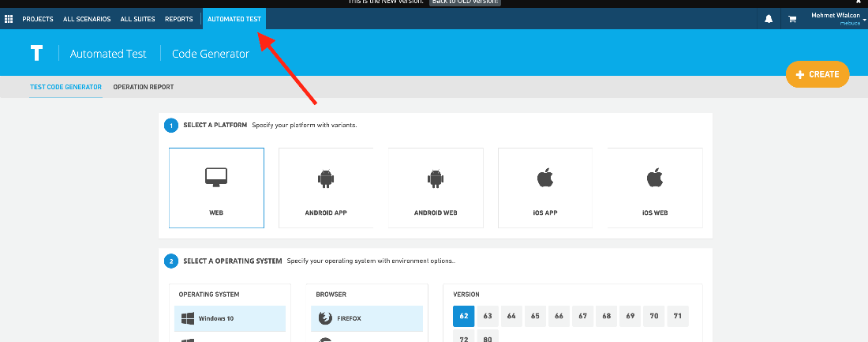The image size is (868, 342).
Task: Switch to OPERATION REPORT tab
Action: (144, 87)
